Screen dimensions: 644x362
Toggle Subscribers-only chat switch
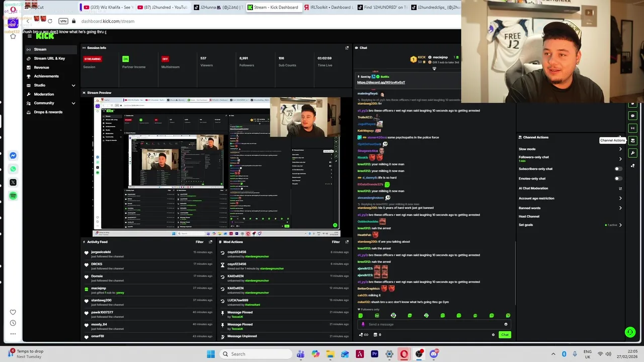618,169
